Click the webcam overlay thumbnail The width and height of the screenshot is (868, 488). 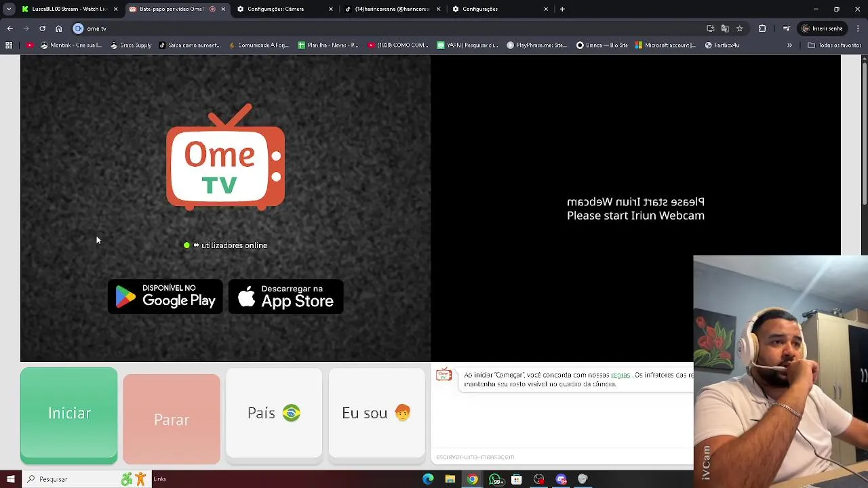(781, 371)
